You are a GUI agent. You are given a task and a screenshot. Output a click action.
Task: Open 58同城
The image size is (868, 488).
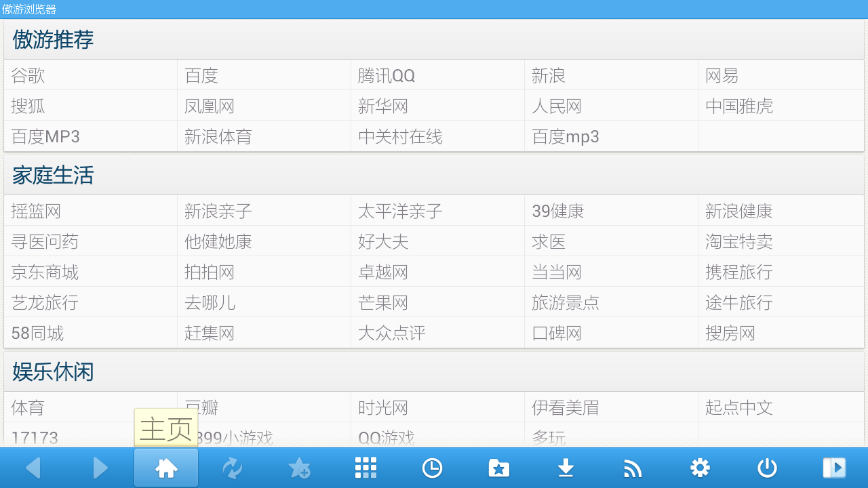37,333
